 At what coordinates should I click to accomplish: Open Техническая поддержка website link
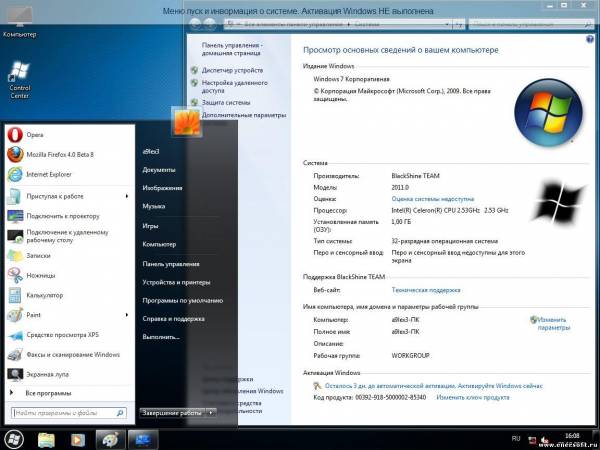[426, 290]
